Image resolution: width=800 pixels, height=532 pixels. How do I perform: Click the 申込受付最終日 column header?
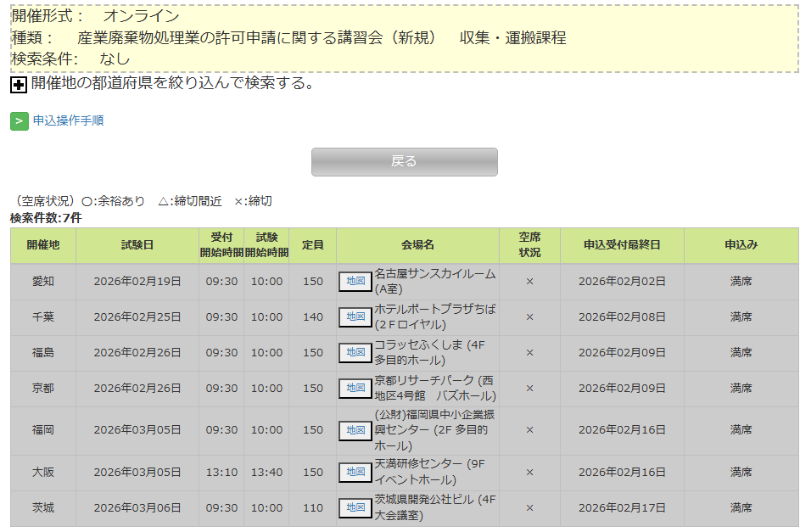(x=622, y=245)
